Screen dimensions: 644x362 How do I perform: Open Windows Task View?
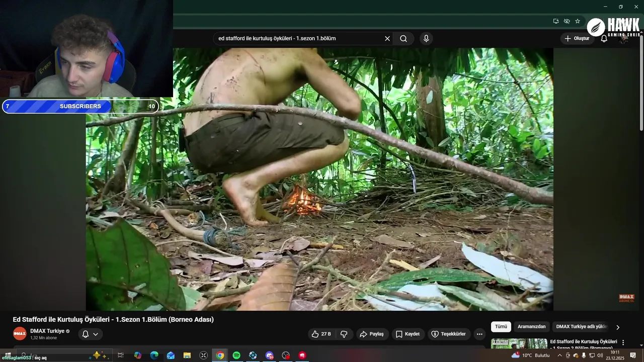[121, 355]
